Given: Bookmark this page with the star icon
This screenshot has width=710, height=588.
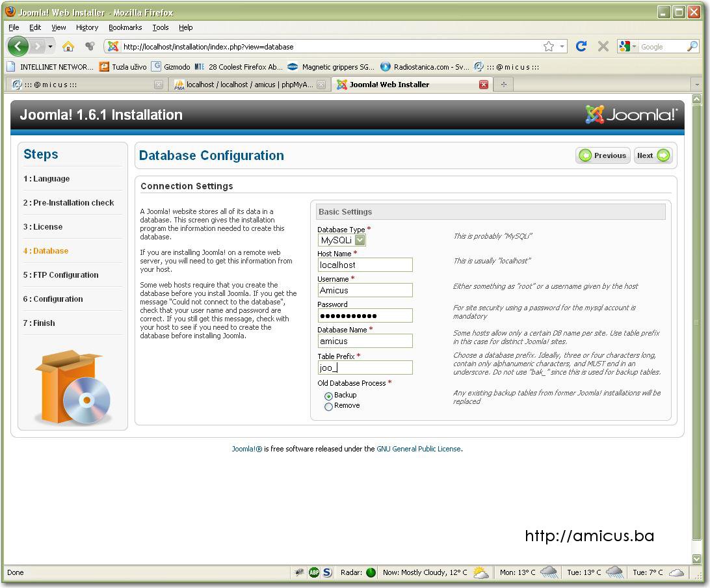Looking at the screenshot, I should click(x=548, y=46).
